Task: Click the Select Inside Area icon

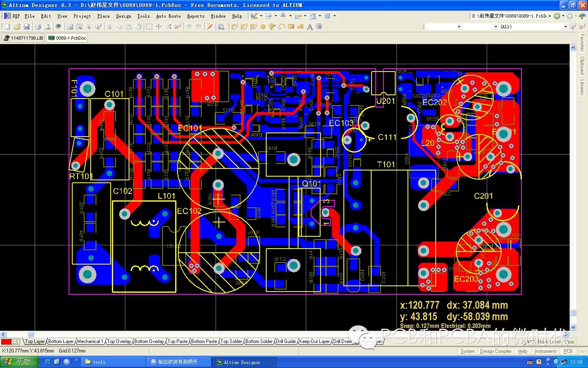Action: [x=149, y=27]
